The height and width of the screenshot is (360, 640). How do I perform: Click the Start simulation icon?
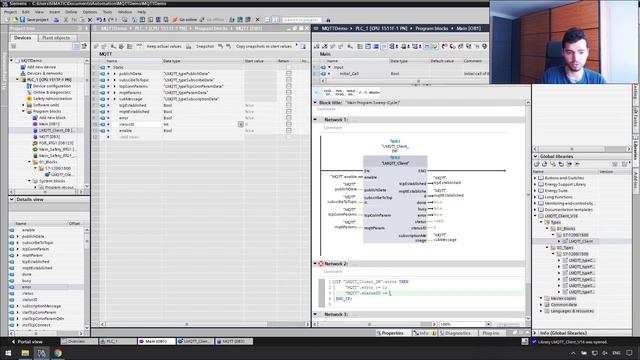[158, 20]
